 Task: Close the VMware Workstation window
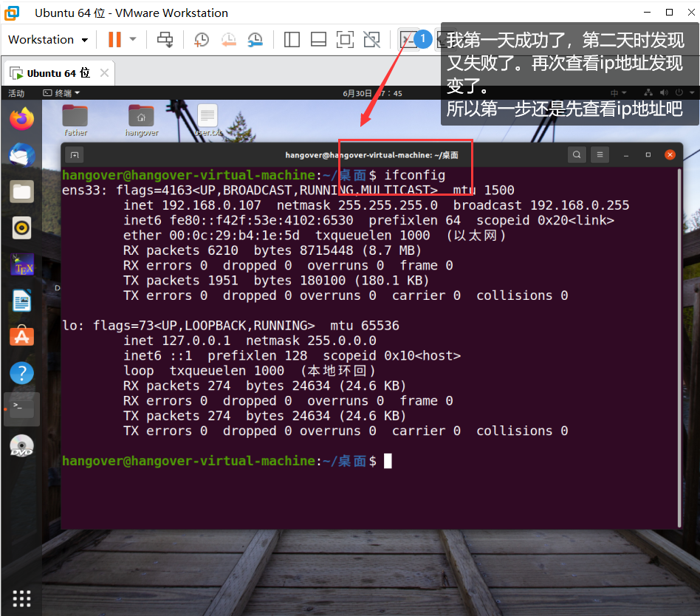click(x=691, y=13)
